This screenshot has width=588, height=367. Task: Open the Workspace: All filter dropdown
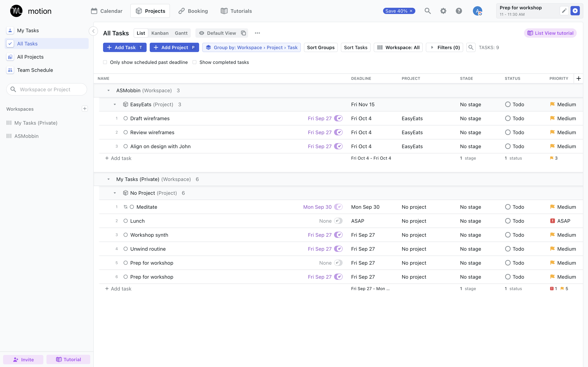point(398,47)
